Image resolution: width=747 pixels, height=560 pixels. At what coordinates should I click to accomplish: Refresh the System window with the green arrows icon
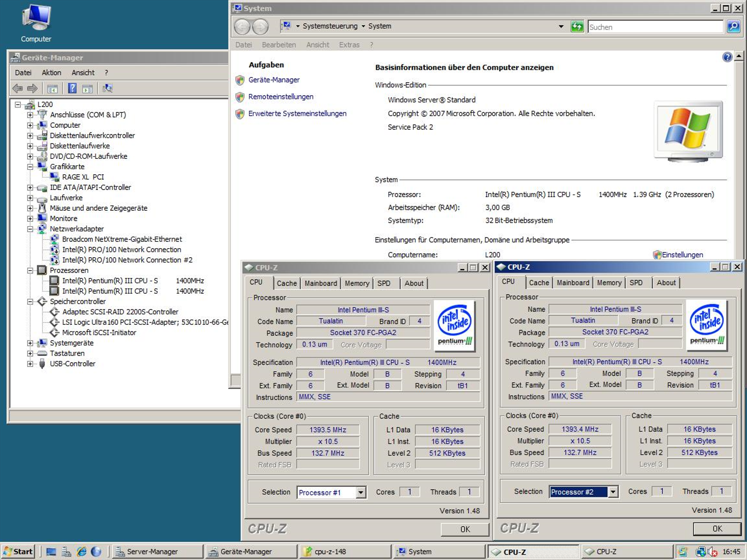point(577,27)
